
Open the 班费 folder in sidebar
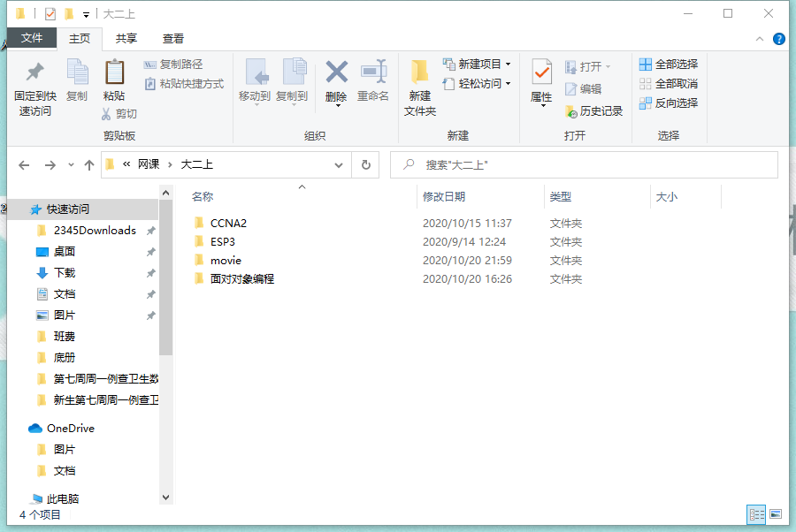point(65,337)
